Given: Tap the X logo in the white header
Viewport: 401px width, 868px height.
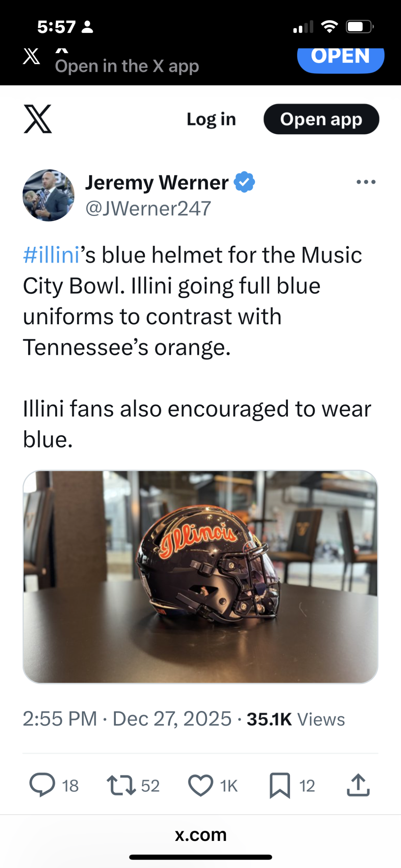Looking at the screenshot, I should pyautogui.click(x=38, y=119).
